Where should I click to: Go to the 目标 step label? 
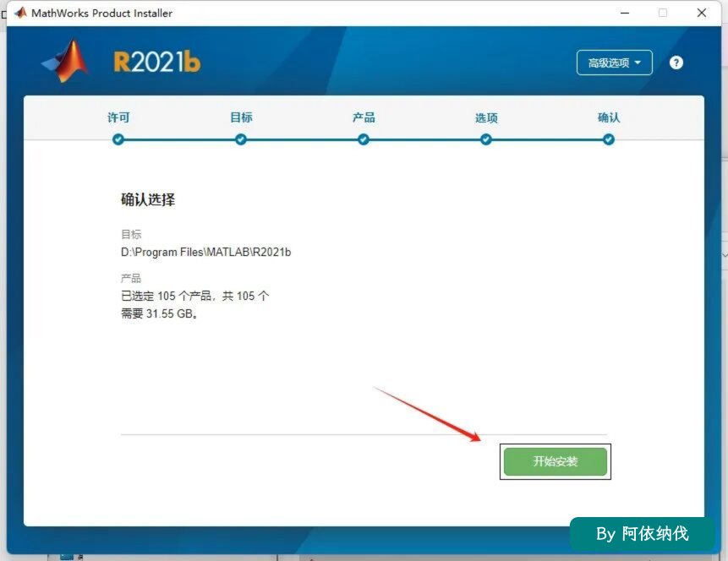[241, 117]
